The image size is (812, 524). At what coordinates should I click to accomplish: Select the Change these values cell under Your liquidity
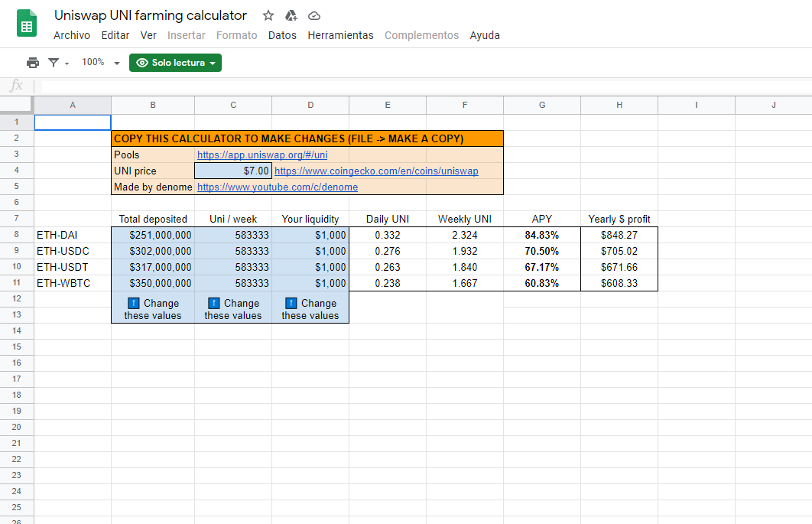(310, 308)
